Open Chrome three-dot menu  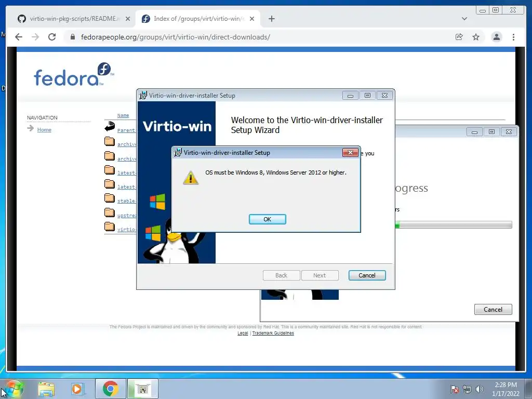[x=513, y=37]
